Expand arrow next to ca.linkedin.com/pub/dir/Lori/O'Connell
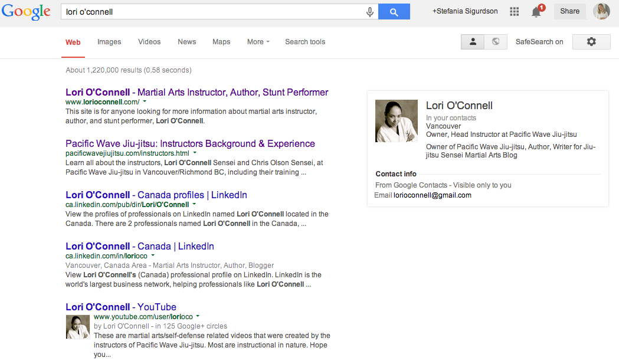 click(194, 204)
